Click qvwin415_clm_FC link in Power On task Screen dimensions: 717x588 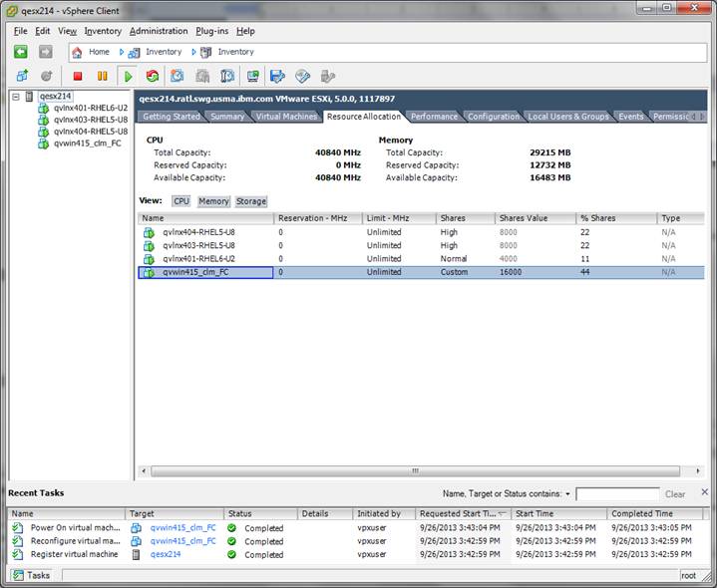coord(182,527)
